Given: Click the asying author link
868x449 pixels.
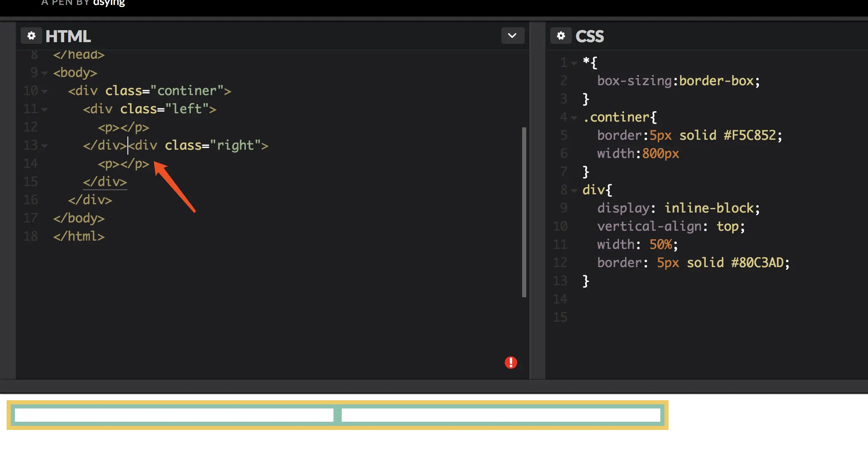Looking at the screenshot, I should [109, 3].
